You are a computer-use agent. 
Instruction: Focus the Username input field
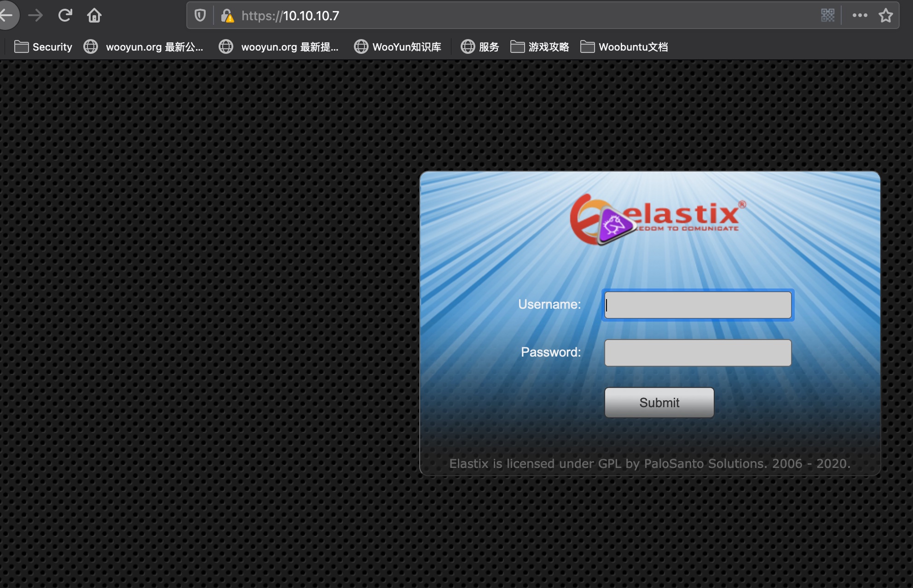(x=698, y=305)
